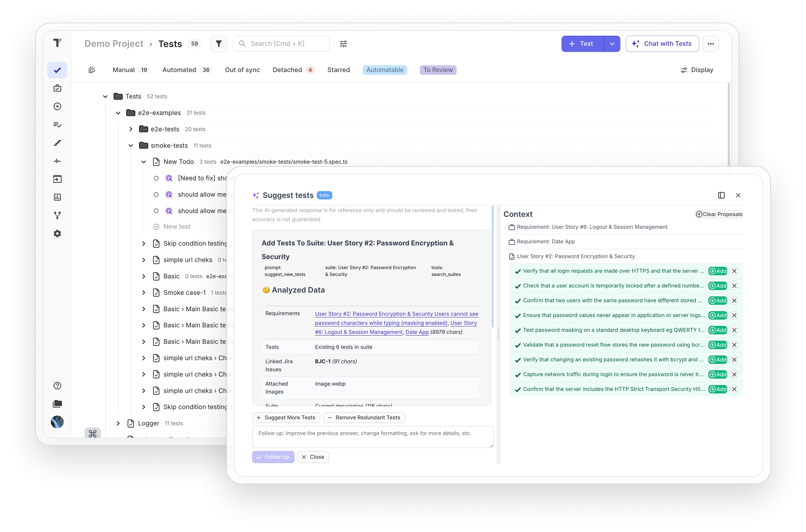The height and width of the screenshot is (532, 806).
Task: Open the Test button dropdown arrow
Action: [612, 44]
